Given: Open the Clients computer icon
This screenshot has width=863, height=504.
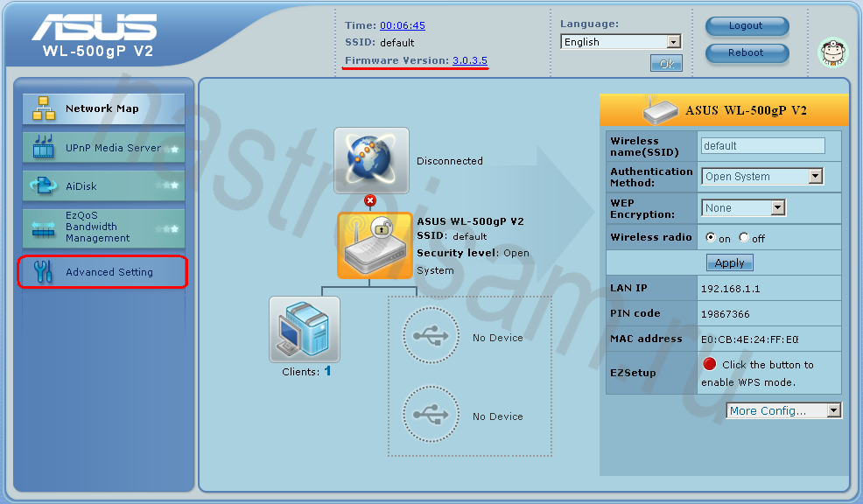Looking at the screenshot, I should pos(305,329).
